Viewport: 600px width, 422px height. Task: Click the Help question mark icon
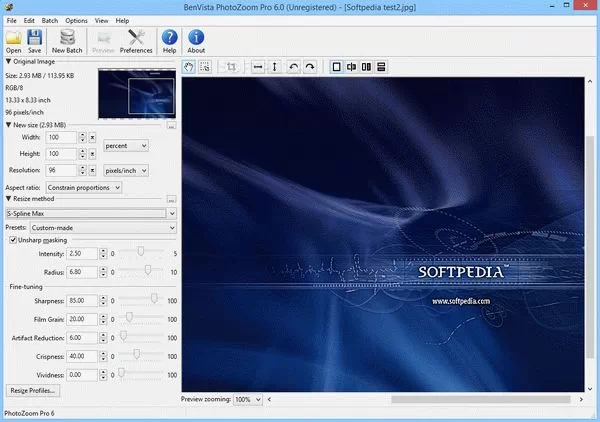(170, 41)
